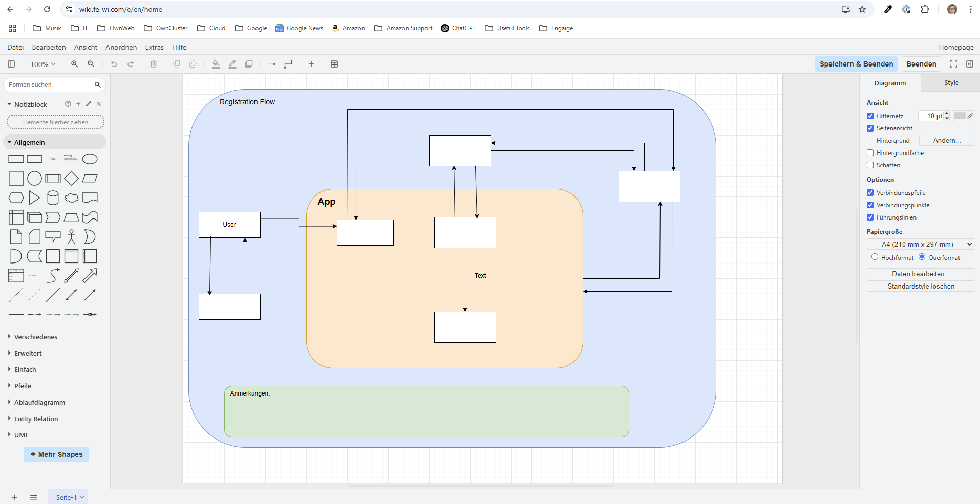
Task: Expand the UML shapes section
Action: tap(22, 435)
